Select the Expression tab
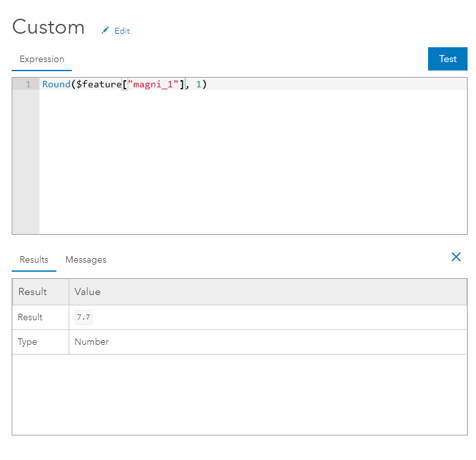The width and height of the screenshot is (476, 460). [42, 59]
